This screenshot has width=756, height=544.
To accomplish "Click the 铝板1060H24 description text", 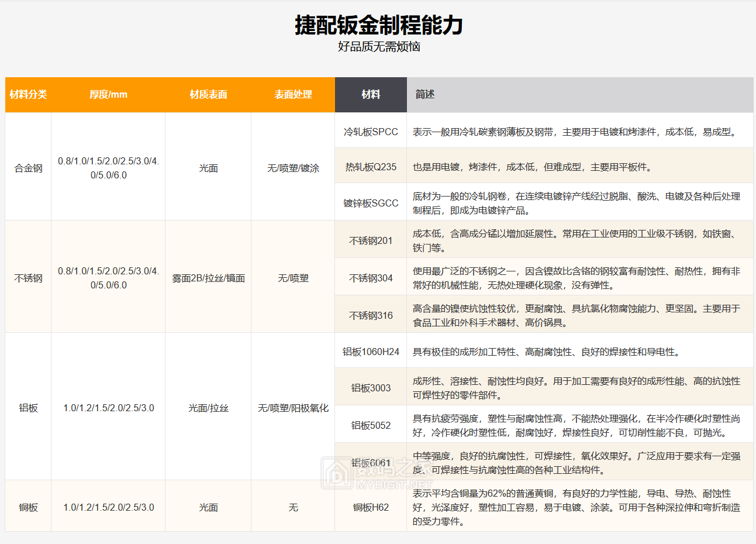I will [x=547, y=352].
